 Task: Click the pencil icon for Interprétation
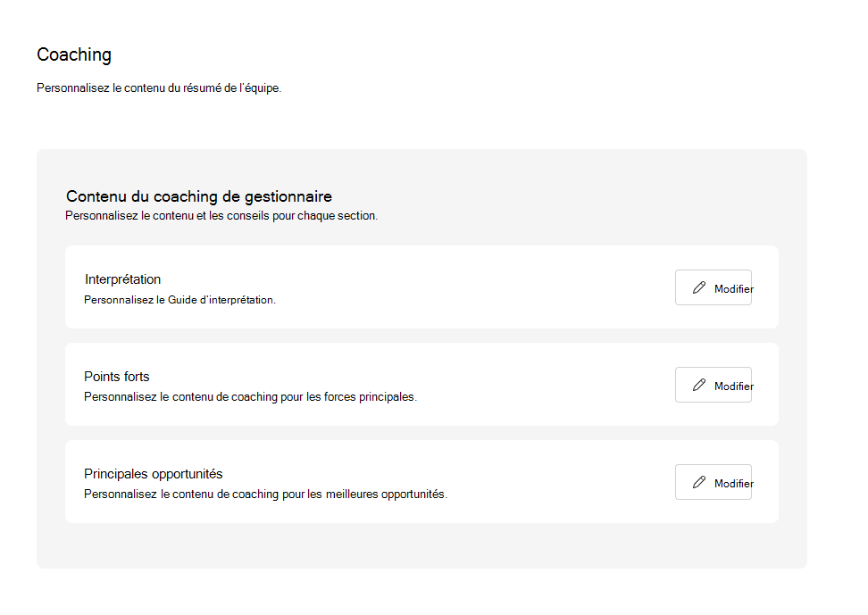[699, 287]
